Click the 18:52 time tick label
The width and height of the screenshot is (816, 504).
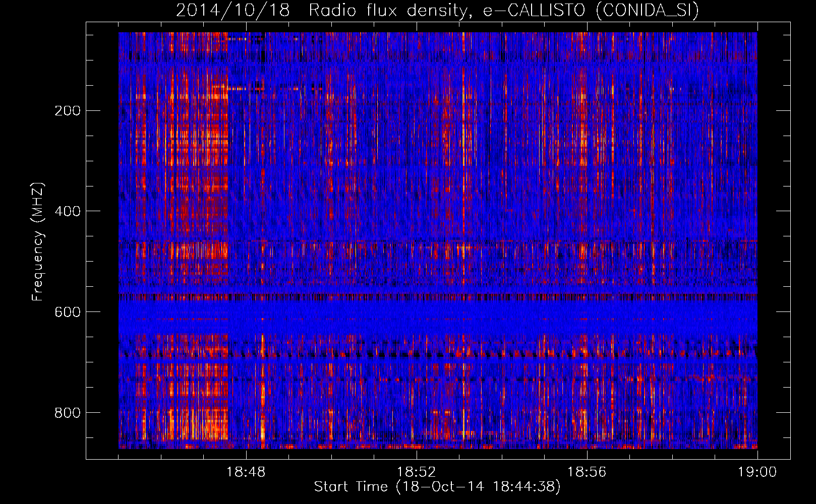(x=417, y=472)
